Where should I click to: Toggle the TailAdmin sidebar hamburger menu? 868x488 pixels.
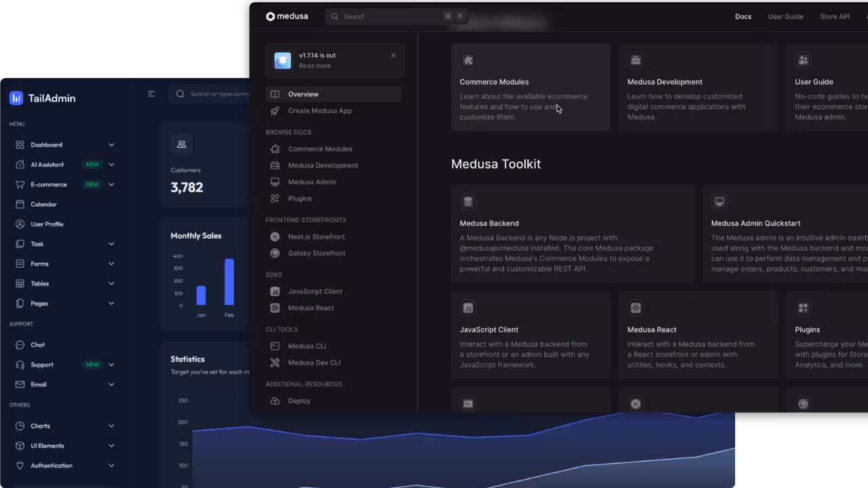click(151, 94)
